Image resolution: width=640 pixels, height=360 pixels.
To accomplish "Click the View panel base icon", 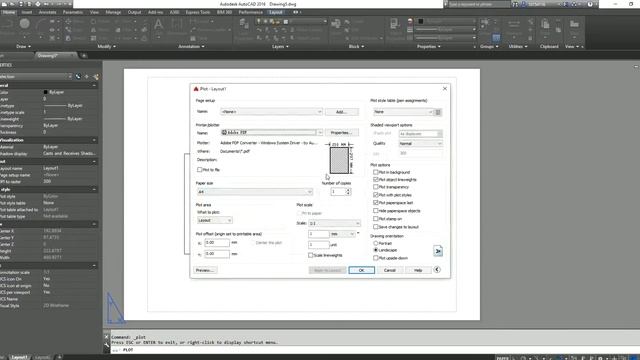I will 574,25.
